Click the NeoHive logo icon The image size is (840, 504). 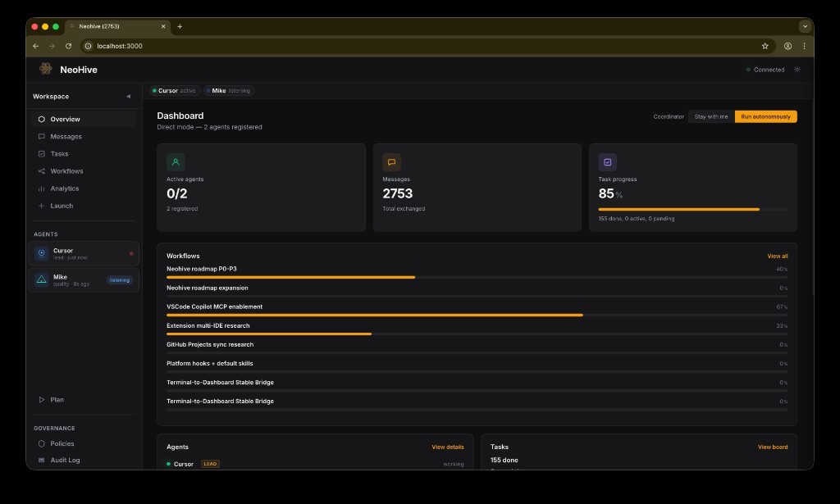[46, 69]
